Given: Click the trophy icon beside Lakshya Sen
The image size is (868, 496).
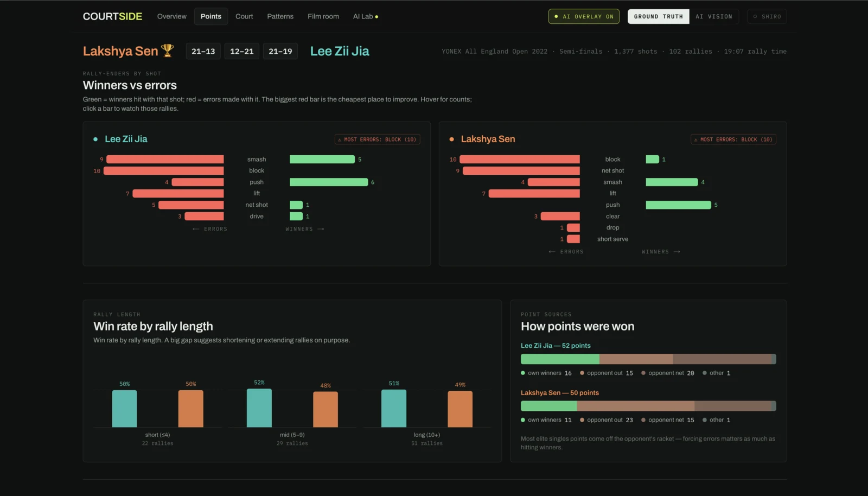Looking at the screenshot, I should click(168, 50).
